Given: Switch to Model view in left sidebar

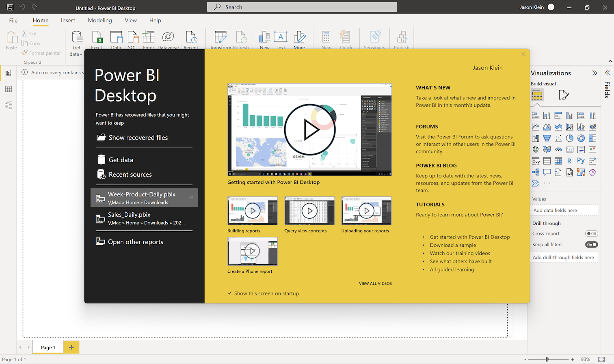Looking at the screenshot, I should point(9,106).
